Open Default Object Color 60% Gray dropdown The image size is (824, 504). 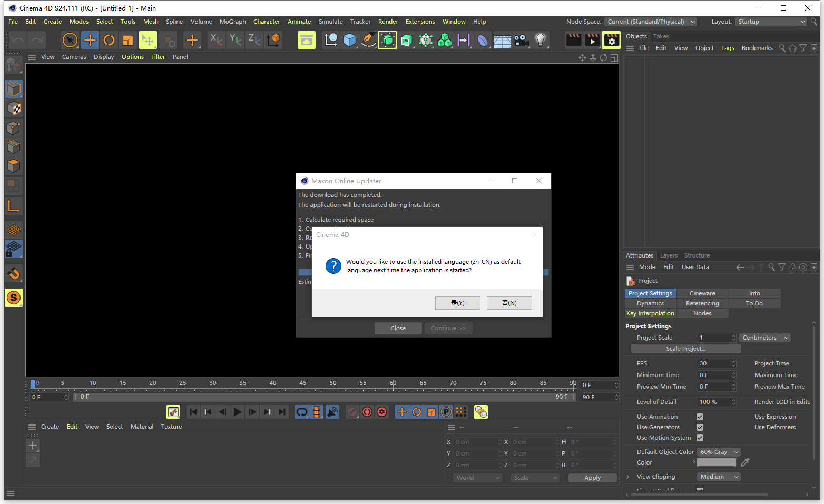coord(719,452)
